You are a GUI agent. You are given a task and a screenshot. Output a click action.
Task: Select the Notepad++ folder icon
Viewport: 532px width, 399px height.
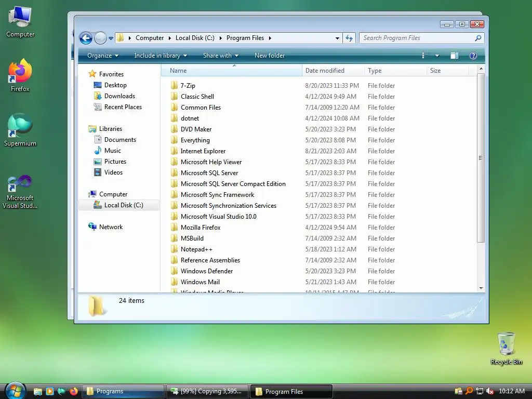174,249
